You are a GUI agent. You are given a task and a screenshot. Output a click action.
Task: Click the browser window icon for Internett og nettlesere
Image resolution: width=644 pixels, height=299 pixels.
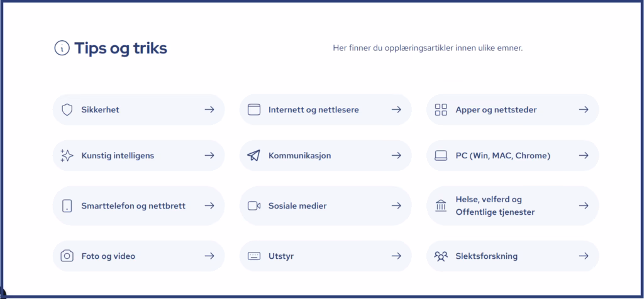pos(254,110)
